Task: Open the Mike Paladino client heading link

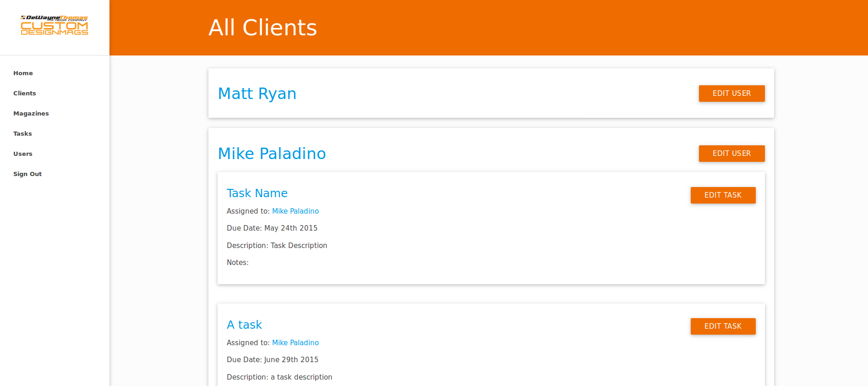Action: (x=272, y=154)
